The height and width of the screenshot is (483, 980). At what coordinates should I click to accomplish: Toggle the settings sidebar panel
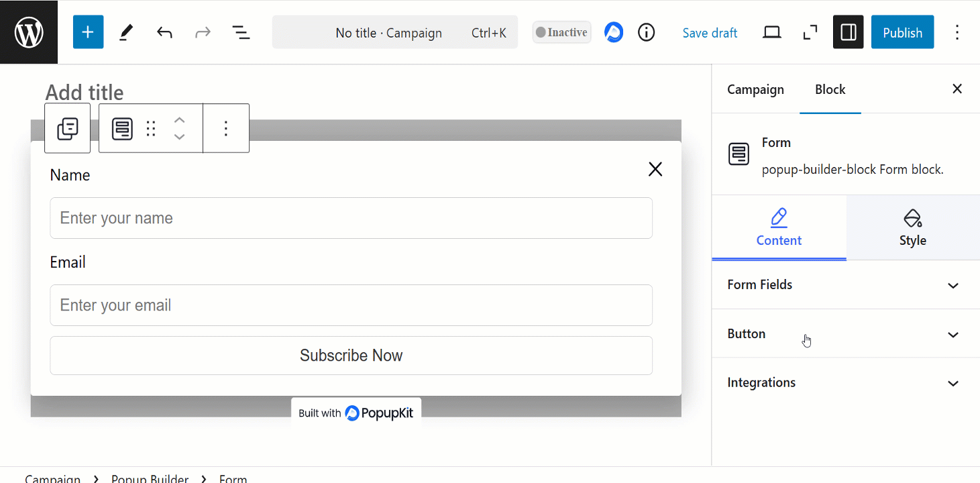click(848, 32)
